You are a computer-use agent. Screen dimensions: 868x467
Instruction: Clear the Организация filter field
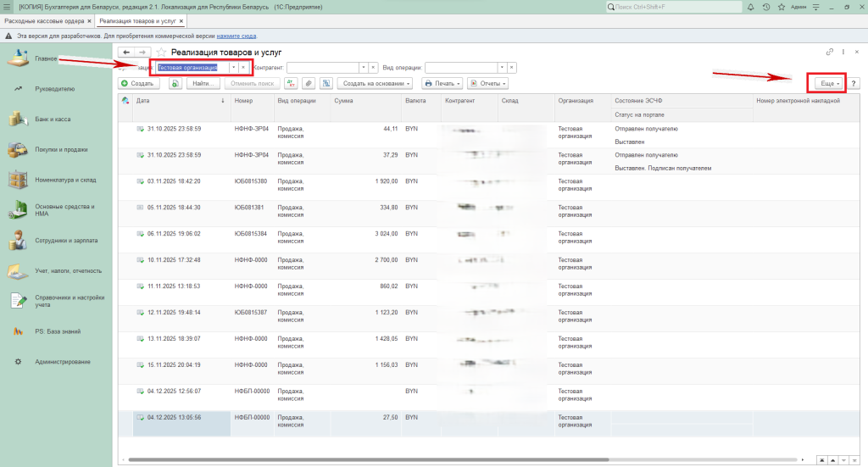[243, 68]
